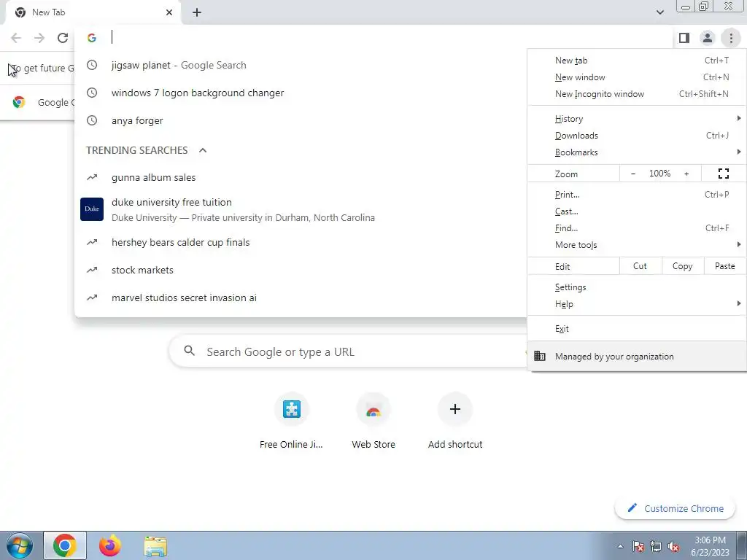This screenshot has width=747, height=560.
Task: Choose Exit from the menu
Action: [637, 329]
